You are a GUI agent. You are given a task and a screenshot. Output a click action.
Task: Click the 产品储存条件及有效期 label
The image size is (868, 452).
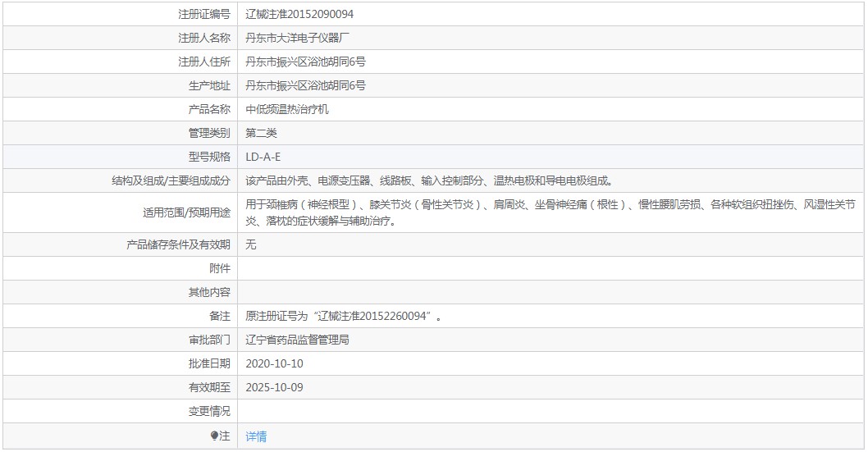point(178,244)
